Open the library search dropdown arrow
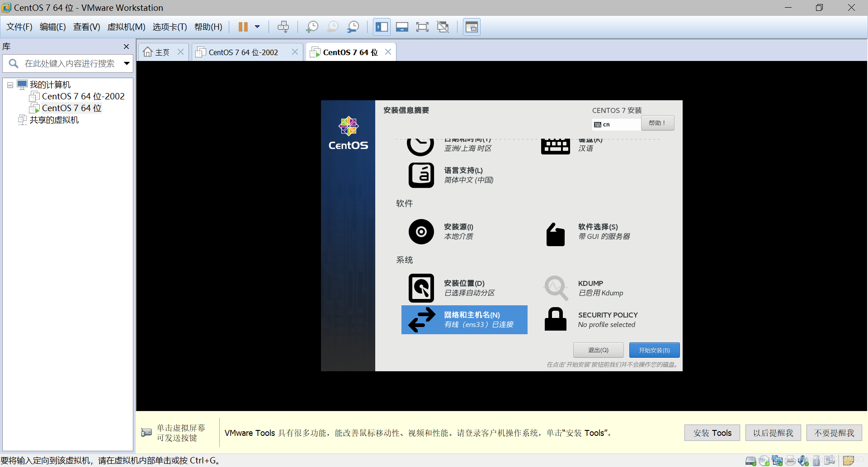 click(x=127, y=64)
